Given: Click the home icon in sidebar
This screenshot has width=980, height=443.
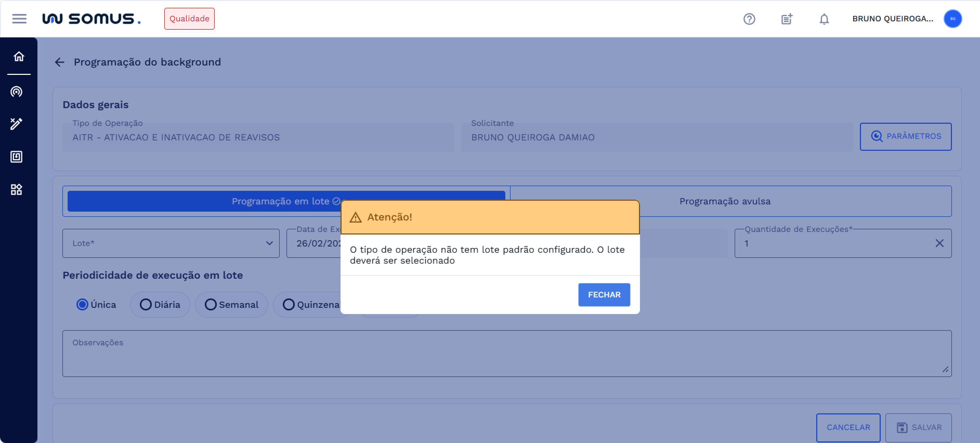Looking at the screenshot, I should pos(19,56).
